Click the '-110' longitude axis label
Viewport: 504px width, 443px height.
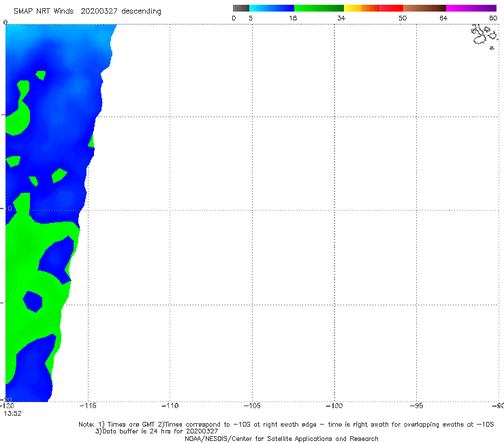coord(170,406)
